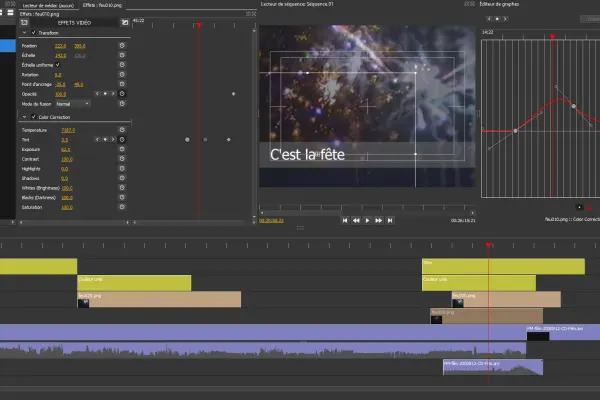600x400 pixels.
Task: Select leftmost Tint keyframe circle in effects timeline
Action: click(x=187, y=140)
